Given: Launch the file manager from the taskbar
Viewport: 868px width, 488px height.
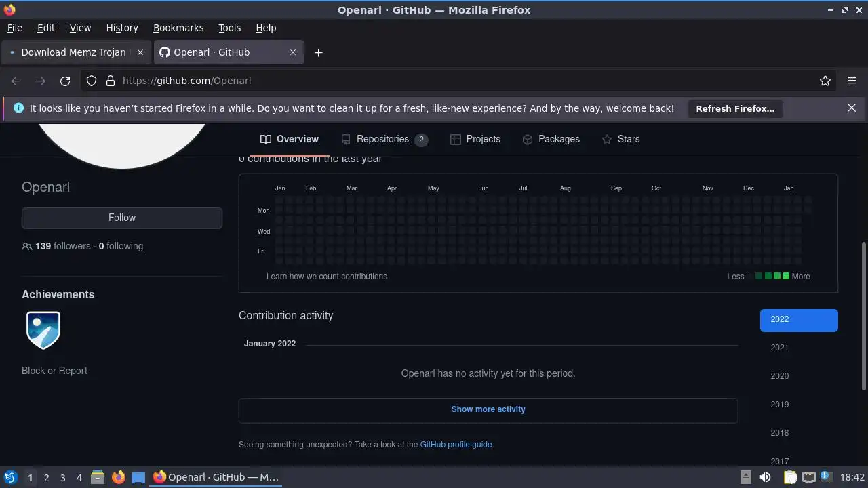Looking at the screenshot, I should tap(98, 477).
